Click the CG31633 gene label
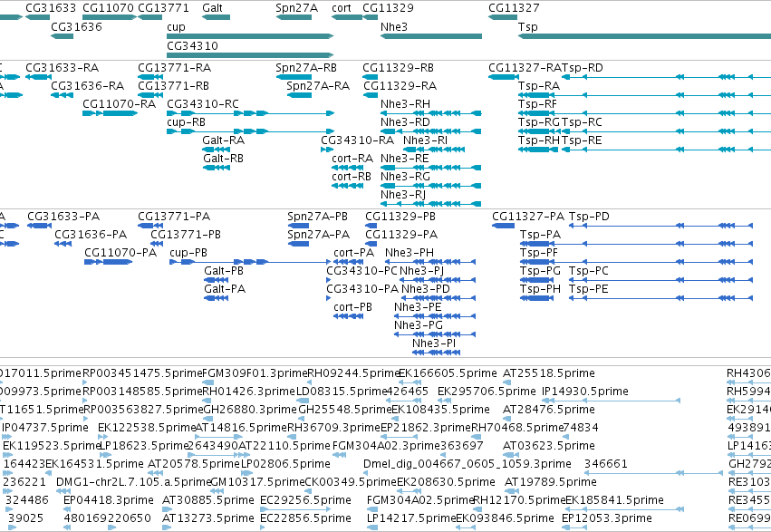This screenshot has width=771, height=532. (x=51, y=8)
